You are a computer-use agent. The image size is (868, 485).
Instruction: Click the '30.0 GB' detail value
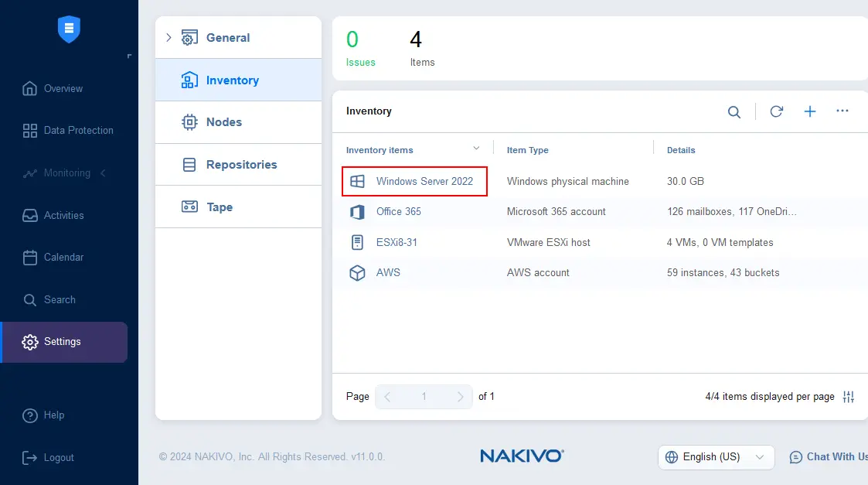click(x=686, y=181)
